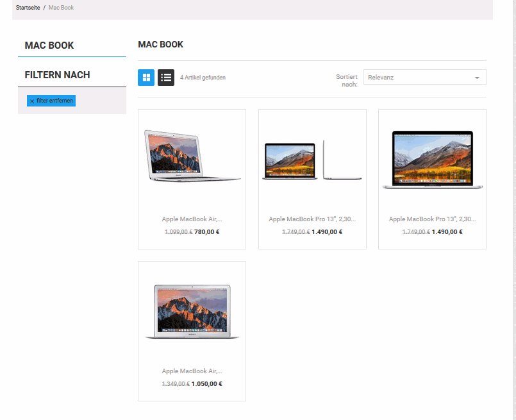The height and width of the screenshot is (420, 516).
Task: Click the 'filter entfernen' button
Action: point(51,101)
